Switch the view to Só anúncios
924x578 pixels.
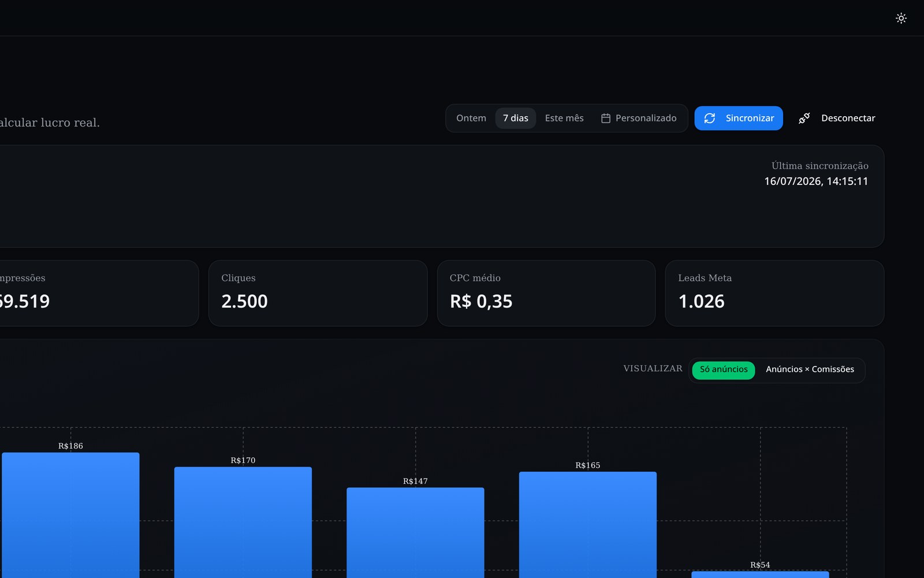[x=724, y=369]
